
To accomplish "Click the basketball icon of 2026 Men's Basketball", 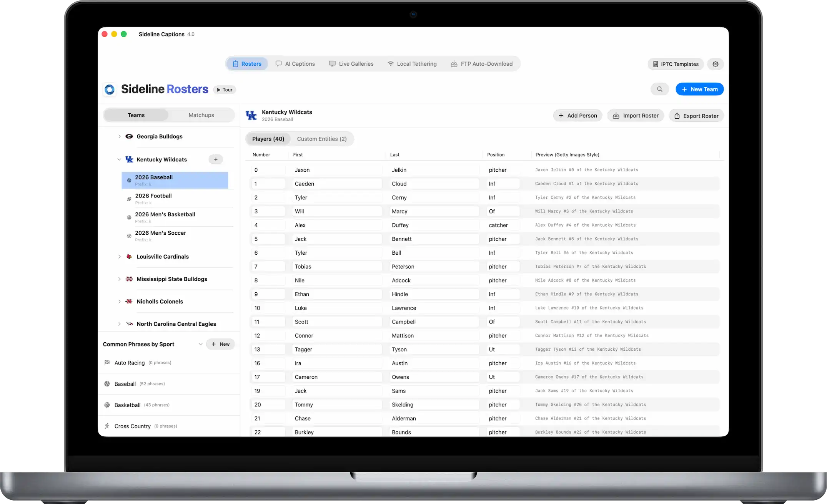I will coord(129,217).
